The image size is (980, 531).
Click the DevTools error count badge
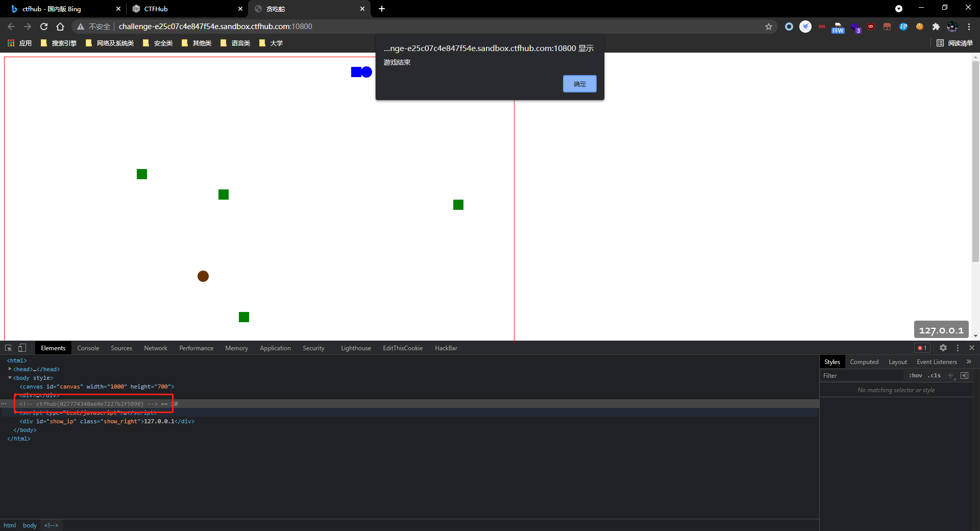tap(922, 348)
